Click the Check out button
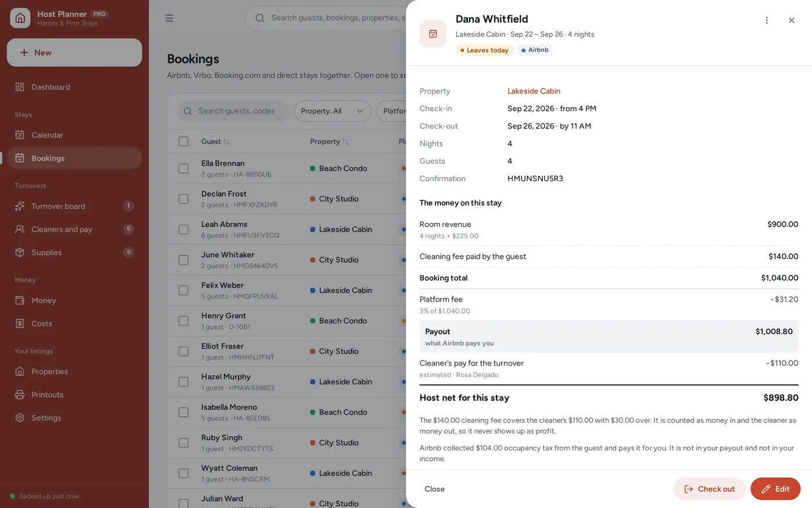The image size is (812, 508). (x=709, y=489)
